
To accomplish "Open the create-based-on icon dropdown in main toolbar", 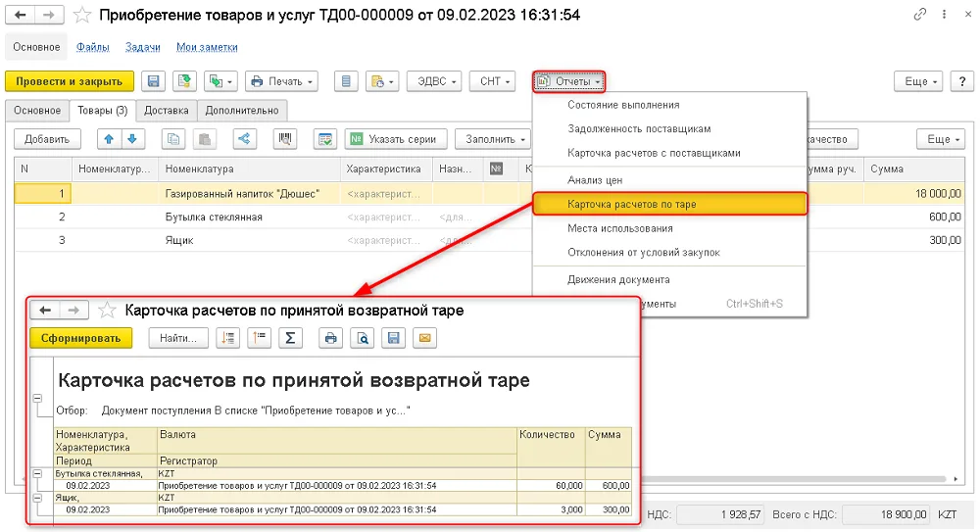I will click(220, 81).
